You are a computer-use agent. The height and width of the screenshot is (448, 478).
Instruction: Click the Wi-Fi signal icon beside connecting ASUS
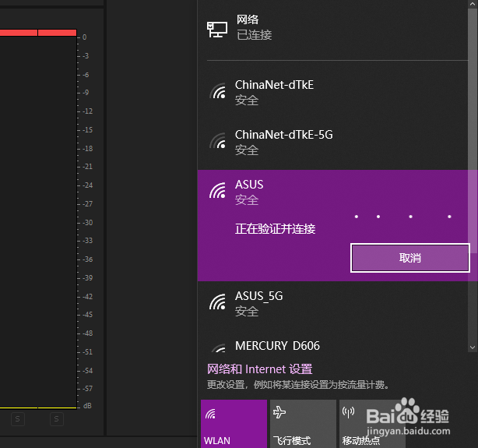[x=218, y=190]
